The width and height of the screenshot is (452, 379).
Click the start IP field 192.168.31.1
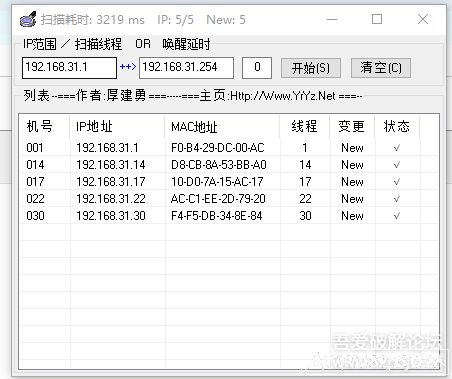pos(69,68)
